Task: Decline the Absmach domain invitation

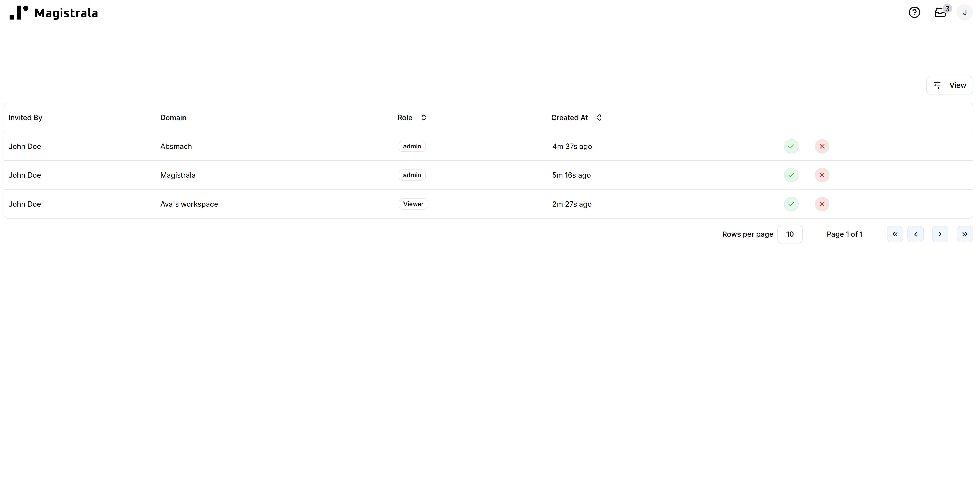Action: pyautogui.click(x=822, y=146)
